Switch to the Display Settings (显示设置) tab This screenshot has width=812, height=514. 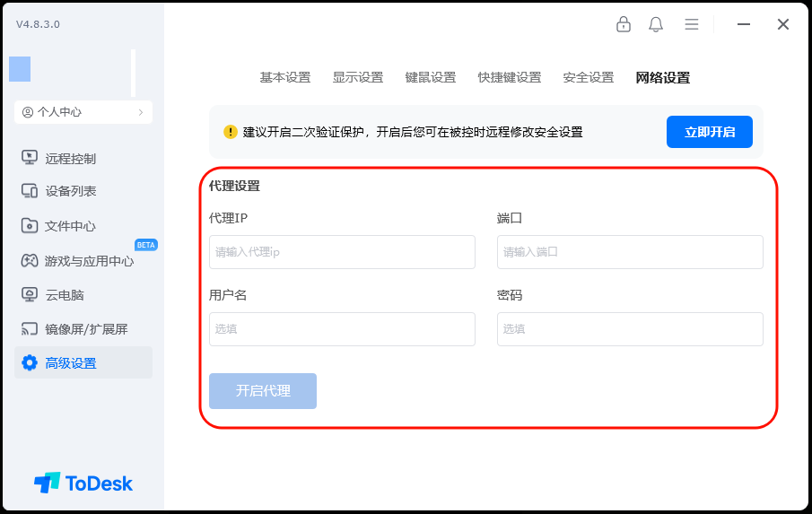point(358,77)
